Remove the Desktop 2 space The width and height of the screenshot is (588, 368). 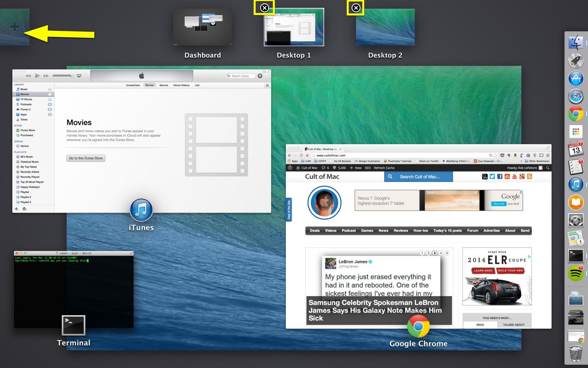(356, 8)
